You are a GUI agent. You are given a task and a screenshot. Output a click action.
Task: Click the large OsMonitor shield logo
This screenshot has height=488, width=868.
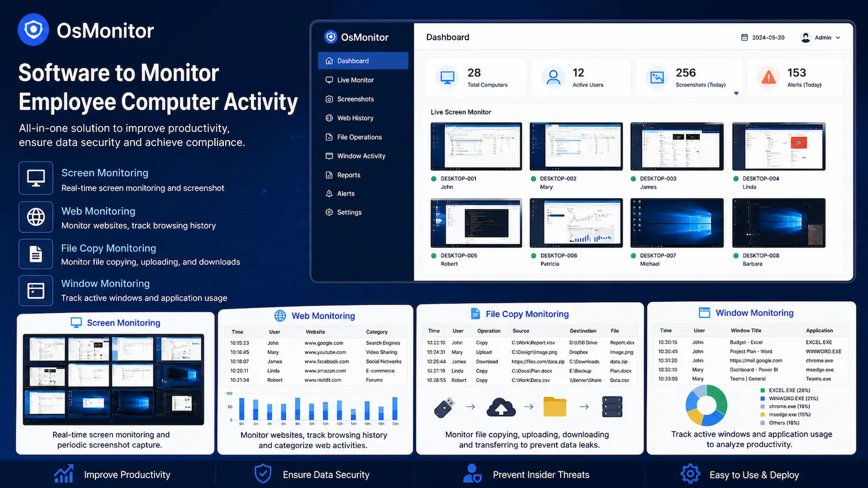pyautogui.click(x=34, y=29)
